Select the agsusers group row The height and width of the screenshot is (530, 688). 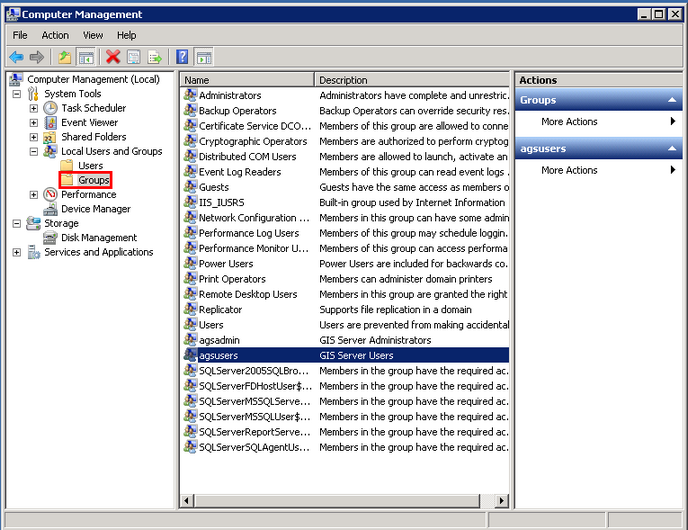(345, 355)
